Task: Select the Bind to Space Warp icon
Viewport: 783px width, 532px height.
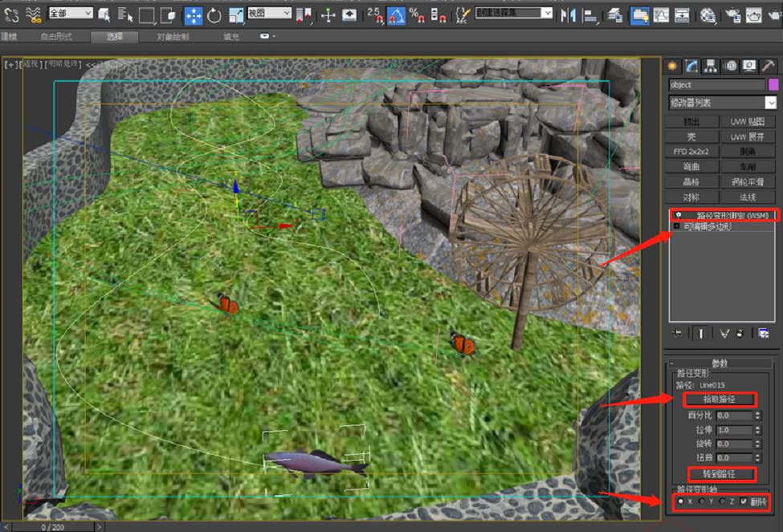Action: 33,15
